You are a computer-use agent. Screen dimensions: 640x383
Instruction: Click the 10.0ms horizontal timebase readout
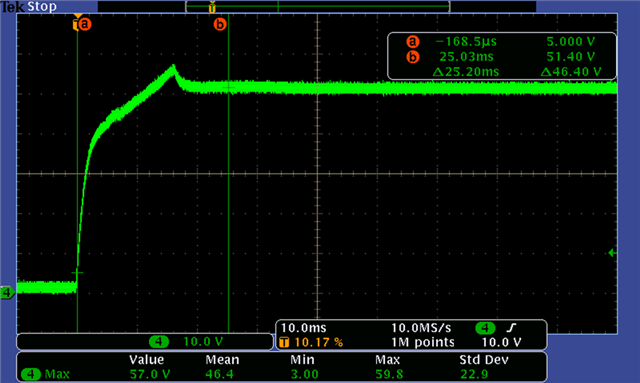coord(304,328)
